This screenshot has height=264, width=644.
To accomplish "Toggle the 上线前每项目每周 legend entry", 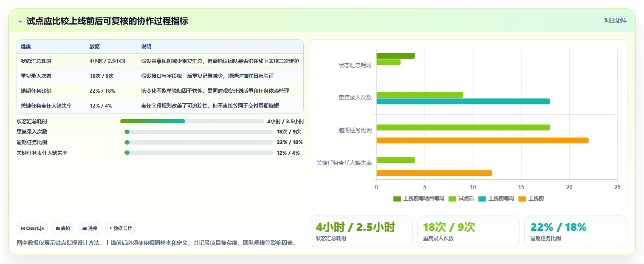I will click(x=419, y=199).
